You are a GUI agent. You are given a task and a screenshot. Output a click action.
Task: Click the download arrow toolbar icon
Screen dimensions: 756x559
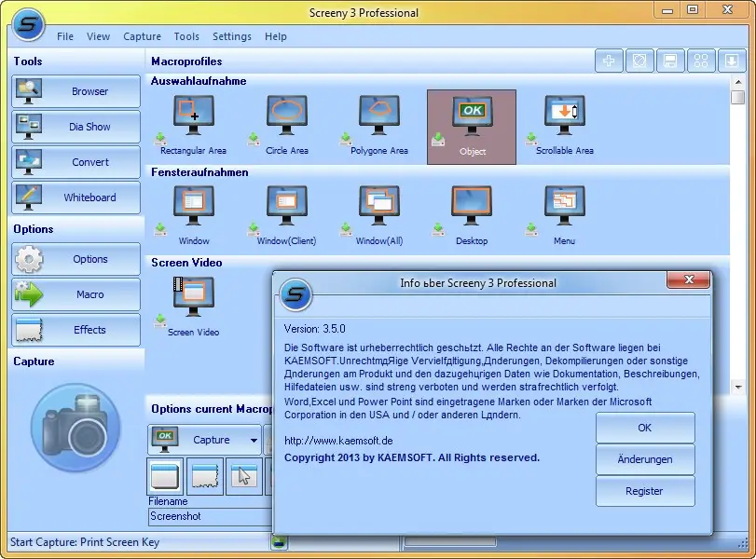coord(732,61)
